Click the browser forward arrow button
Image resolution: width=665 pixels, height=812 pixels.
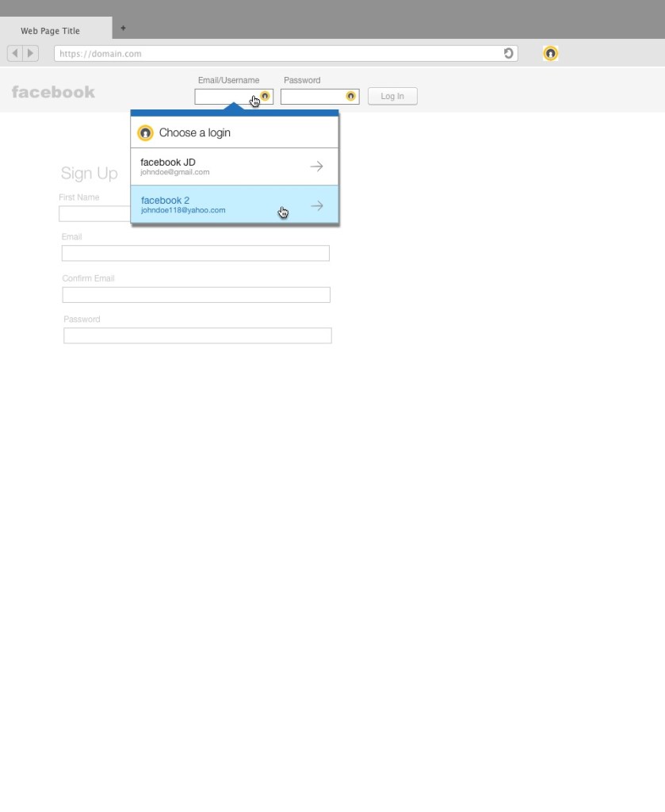click(31, 54)
